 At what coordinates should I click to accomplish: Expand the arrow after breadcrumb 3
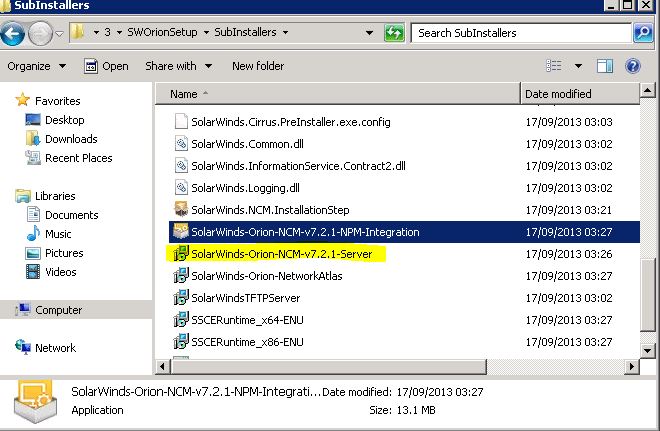point(120,32)
